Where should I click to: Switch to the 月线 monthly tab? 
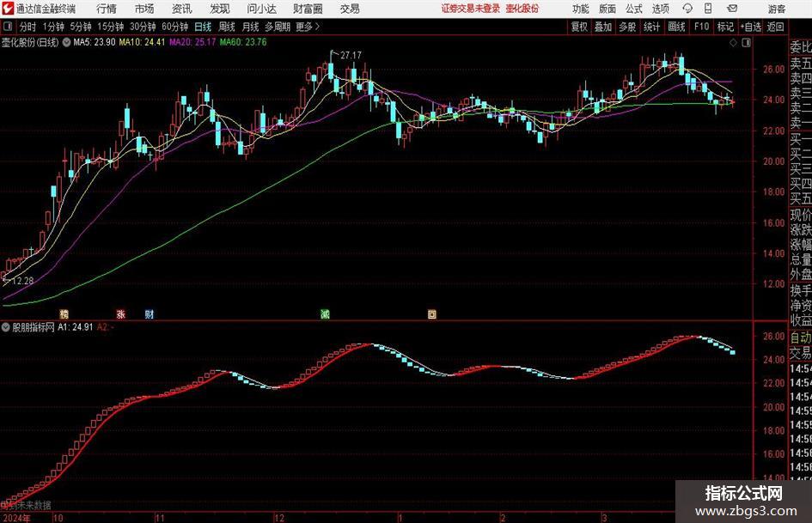(x=250, y=27)
